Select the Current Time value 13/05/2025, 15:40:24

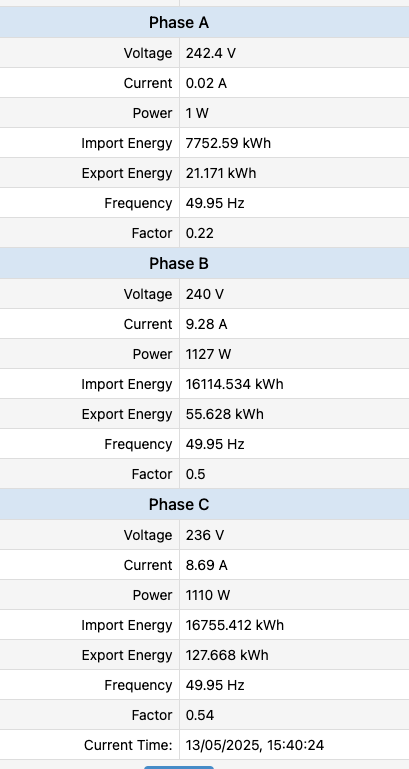tap(255, 745)
